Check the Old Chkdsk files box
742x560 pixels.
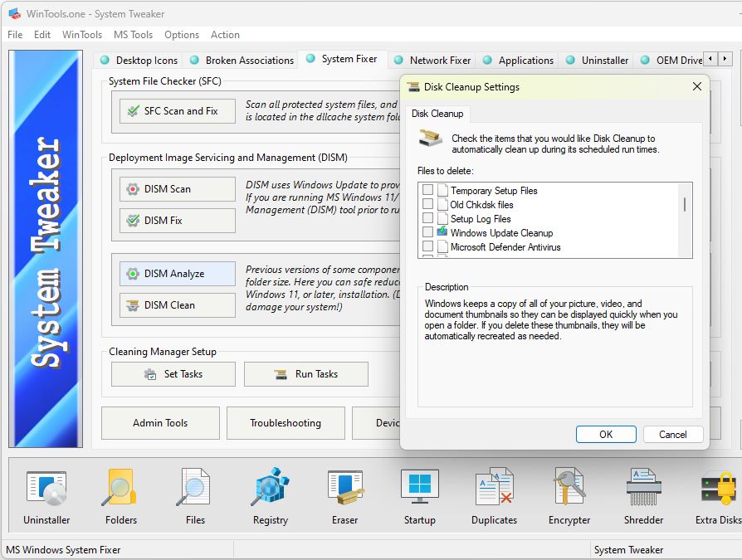[427, 204]
